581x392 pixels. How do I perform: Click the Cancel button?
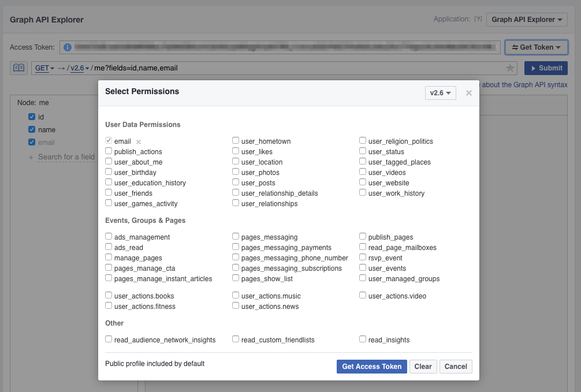click(456, 367)
